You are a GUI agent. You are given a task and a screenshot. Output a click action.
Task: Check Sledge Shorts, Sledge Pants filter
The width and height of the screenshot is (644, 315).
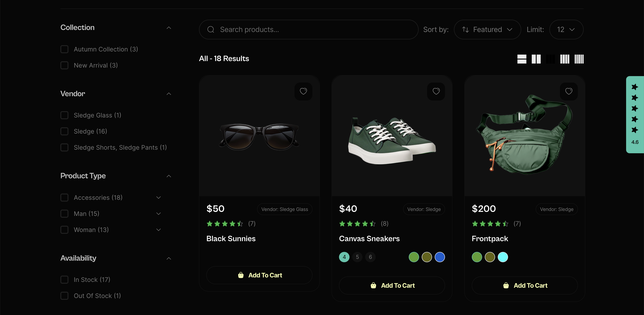64,147
